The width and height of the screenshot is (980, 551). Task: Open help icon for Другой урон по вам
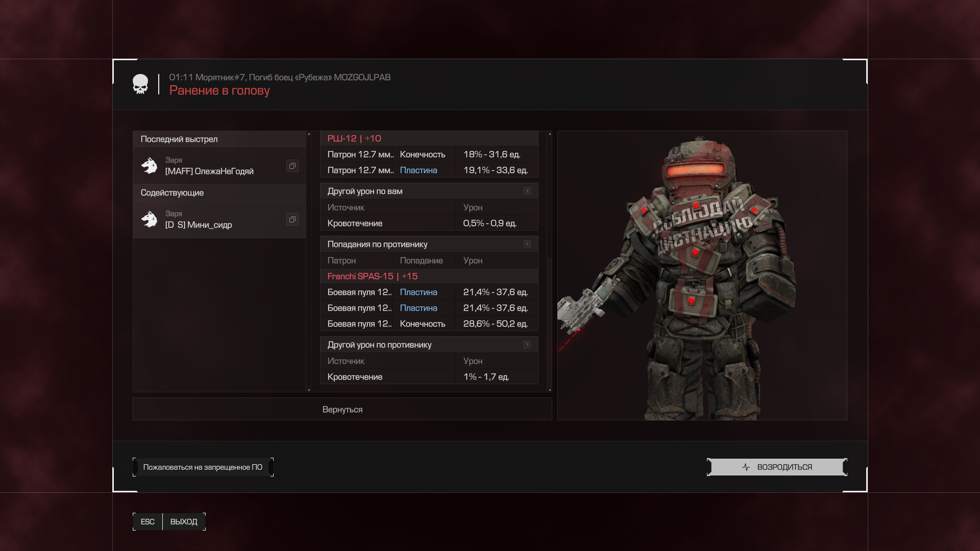click(527, 191)
